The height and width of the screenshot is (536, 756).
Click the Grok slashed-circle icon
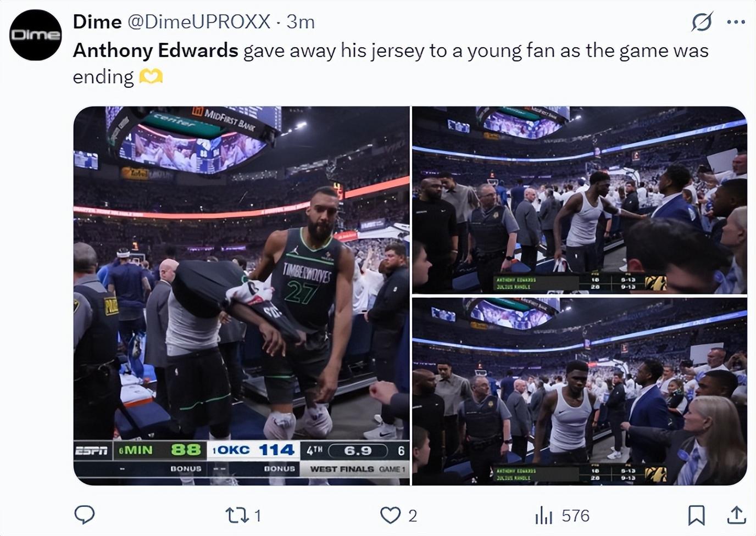point(702,22)
